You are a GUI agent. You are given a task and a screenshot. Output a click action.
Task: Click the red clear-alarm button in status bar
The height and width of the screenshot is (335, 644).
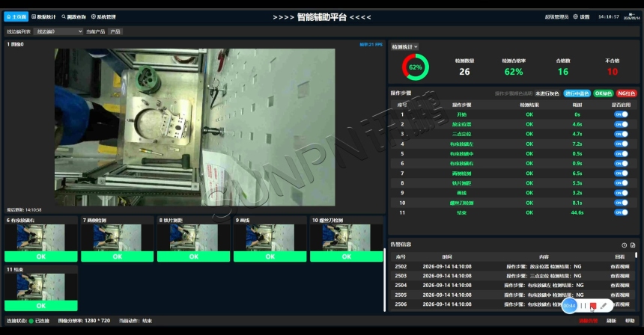point(588,321)
